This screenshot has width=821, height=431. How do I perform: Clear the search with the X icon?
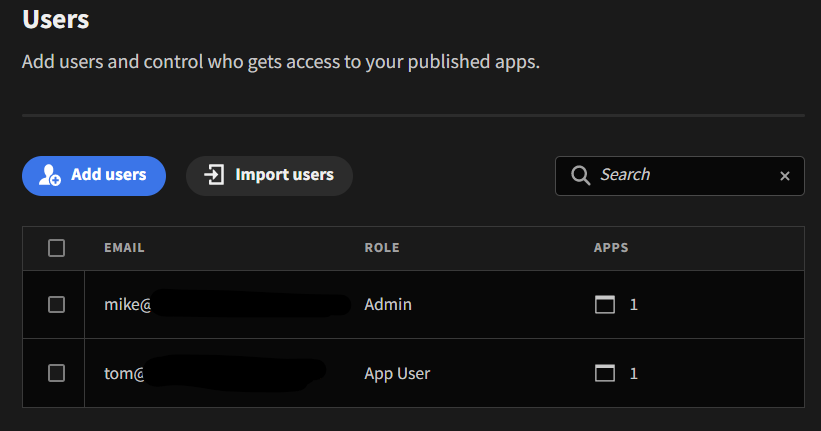point(784,176)
